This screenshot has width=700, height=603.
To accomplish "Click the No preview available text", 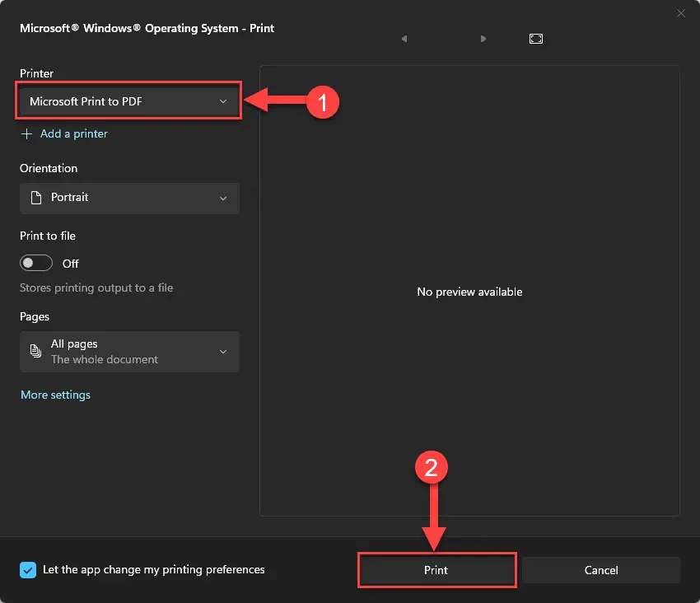I will point(469,292).
